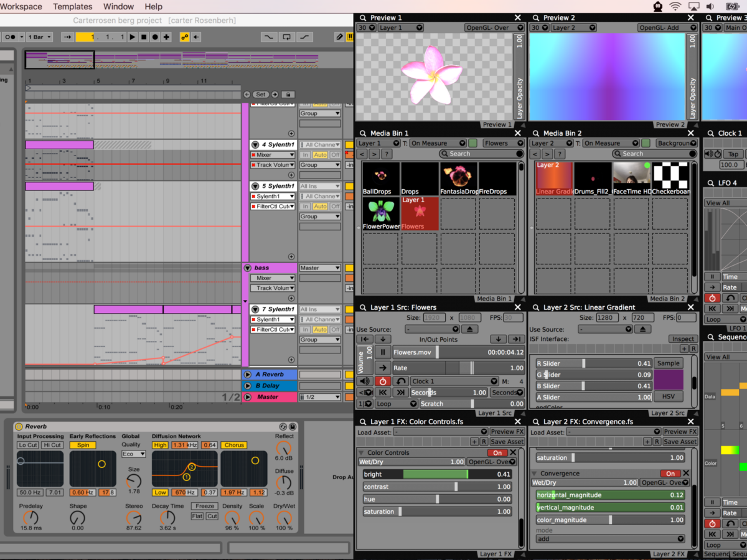Collapse the Convergence effect section
The width and height of the screenshot is (747, 560).
[534, 474]
